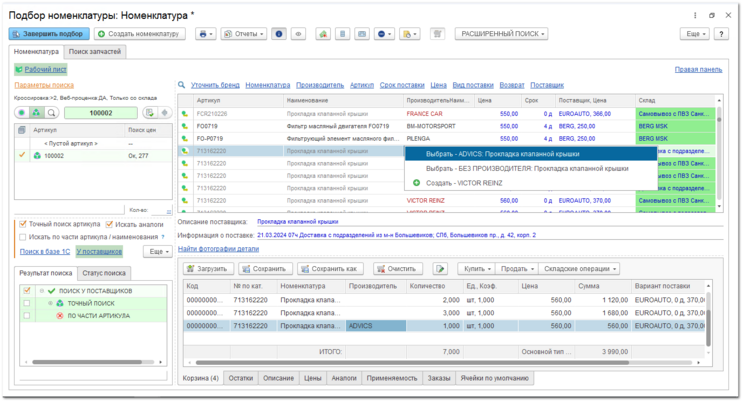Select the recycle analog search mode toggle
This screenshot has height=402, width=743.
click(36, 113)
